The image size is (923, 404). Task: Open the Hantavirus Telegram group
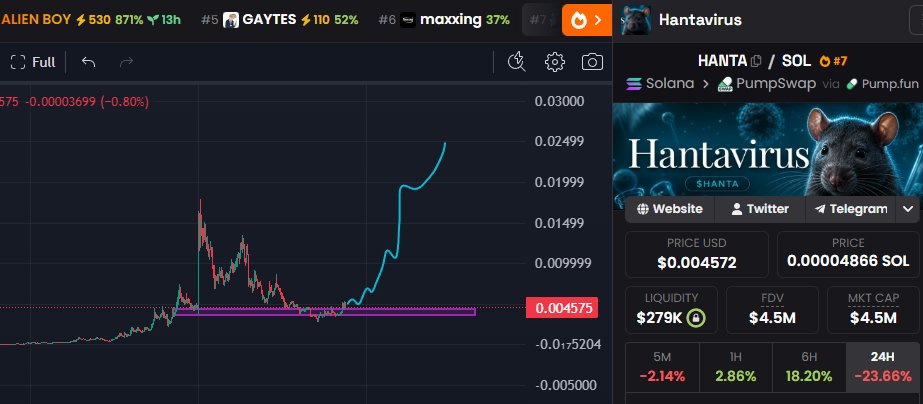[850, 209]
